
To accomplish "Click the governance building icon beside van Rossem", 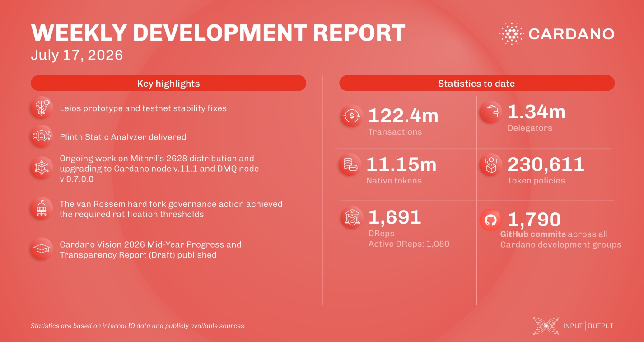I will [x=42, y=209].
